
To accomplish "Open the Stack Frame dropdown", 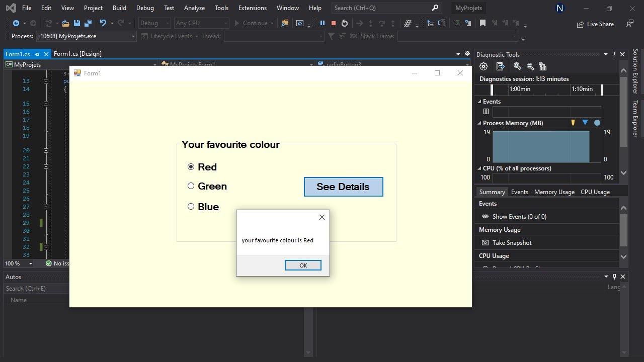I will tap(457, 36).
